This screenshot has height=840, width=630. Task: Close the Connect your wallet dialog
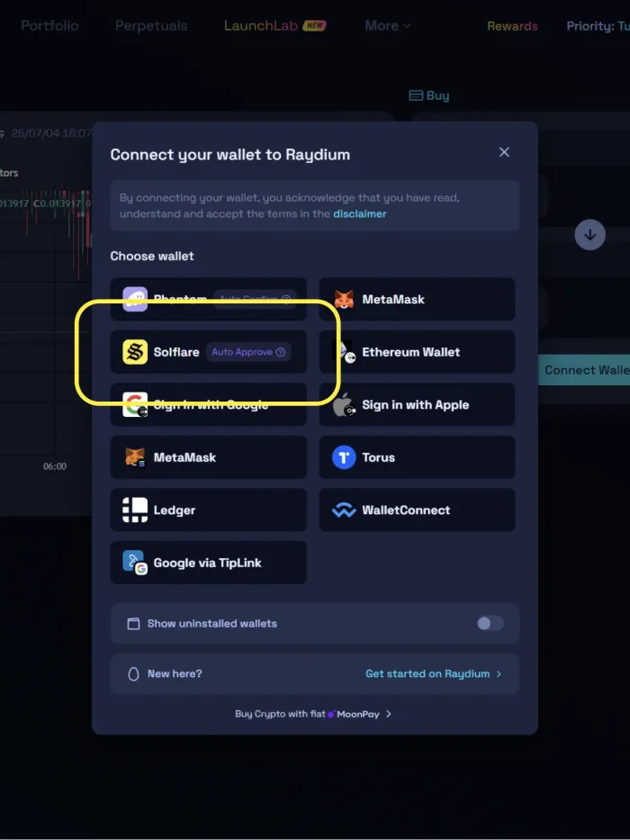[x=504, y=152]
